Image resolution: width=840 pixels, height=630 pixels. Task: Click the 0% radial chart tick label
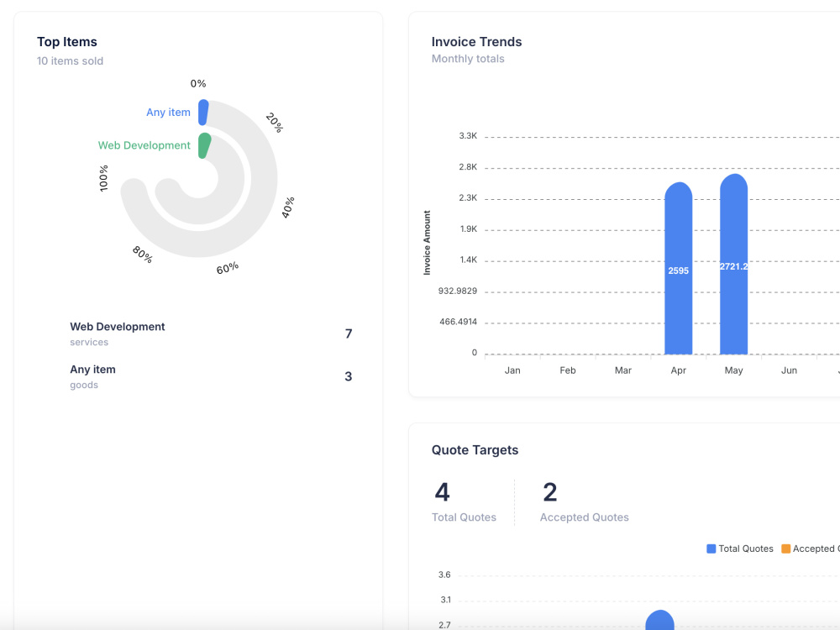(198, 83)
